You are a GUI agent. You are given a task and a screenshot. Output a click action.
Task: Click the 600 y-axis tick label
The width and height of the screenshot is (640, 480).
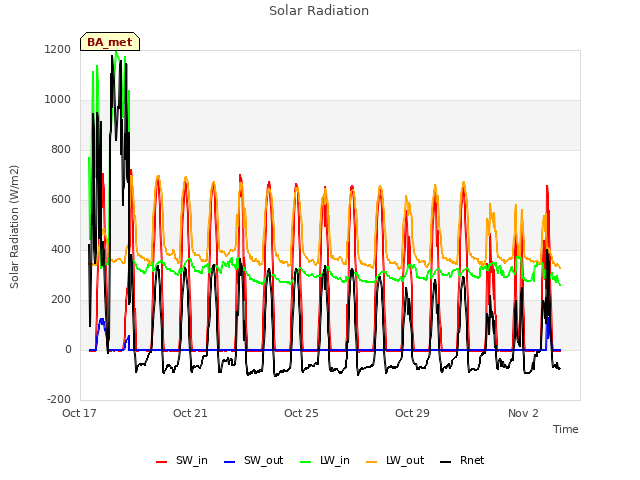tap(61, 200)
